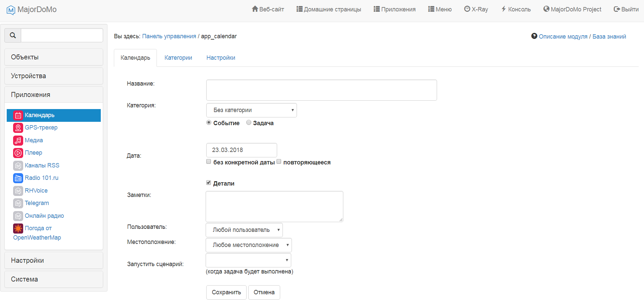Switch to the Категории tab
644x302 pixels.
pos(178,58)
